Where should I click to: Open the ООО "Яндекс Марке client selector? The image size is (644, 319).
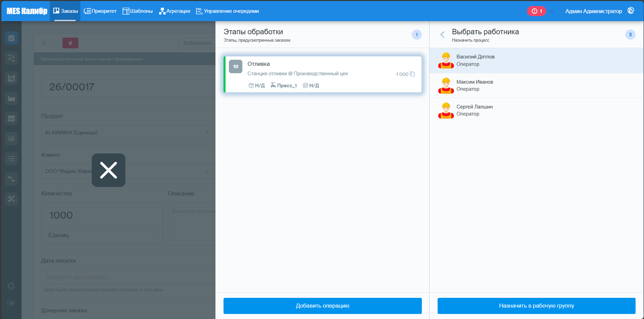click(128, 171)
